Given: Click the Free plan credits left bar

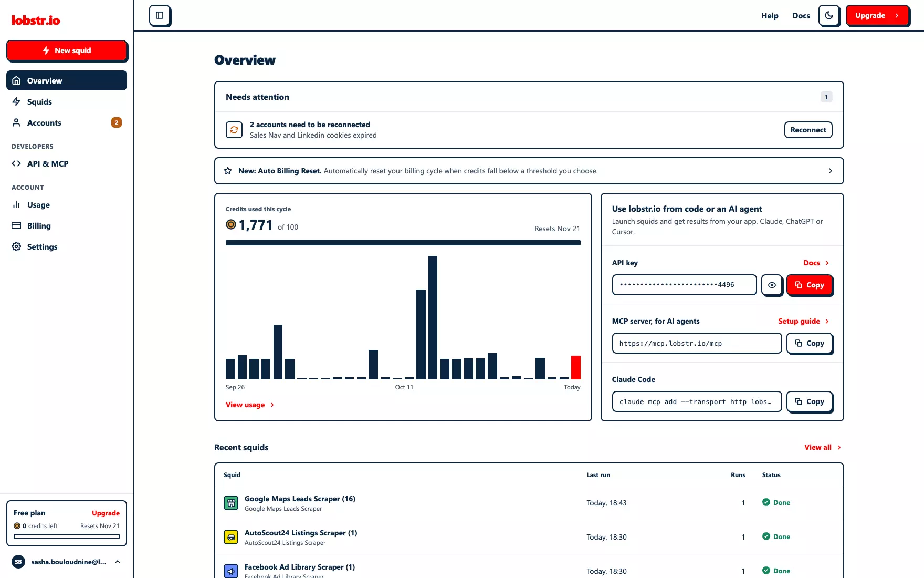Looking at the screenshot, I should click(x=67, y=536).
